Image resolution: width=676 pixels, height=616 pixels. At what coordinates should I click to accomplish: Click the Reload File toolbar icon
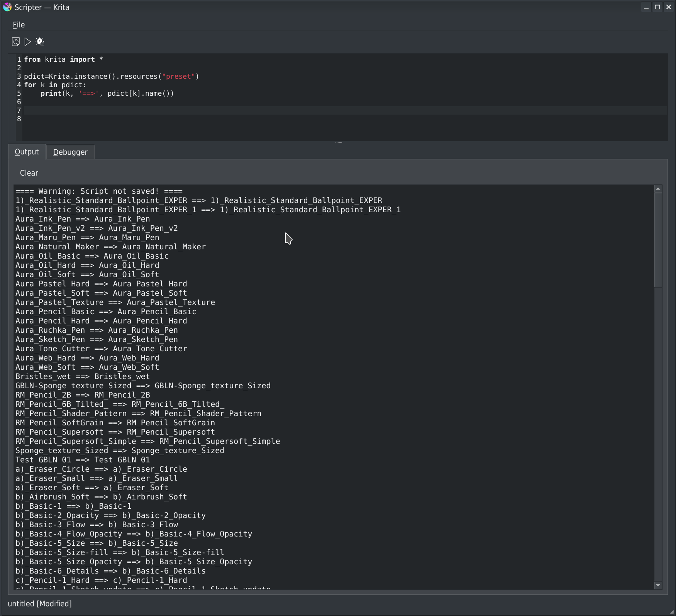click(15, 42)
